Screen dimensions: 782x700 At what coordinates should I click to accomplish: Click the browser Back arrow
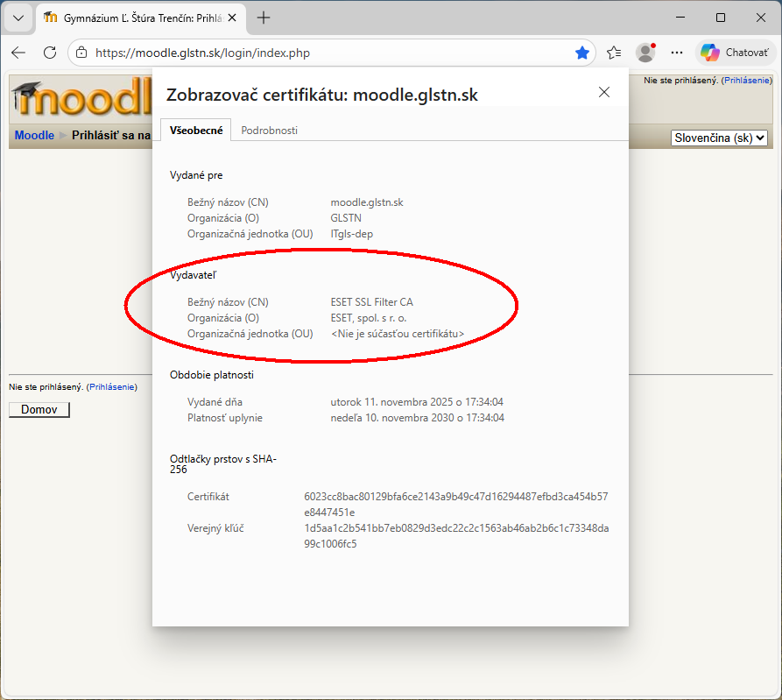(x=18, y=53)
